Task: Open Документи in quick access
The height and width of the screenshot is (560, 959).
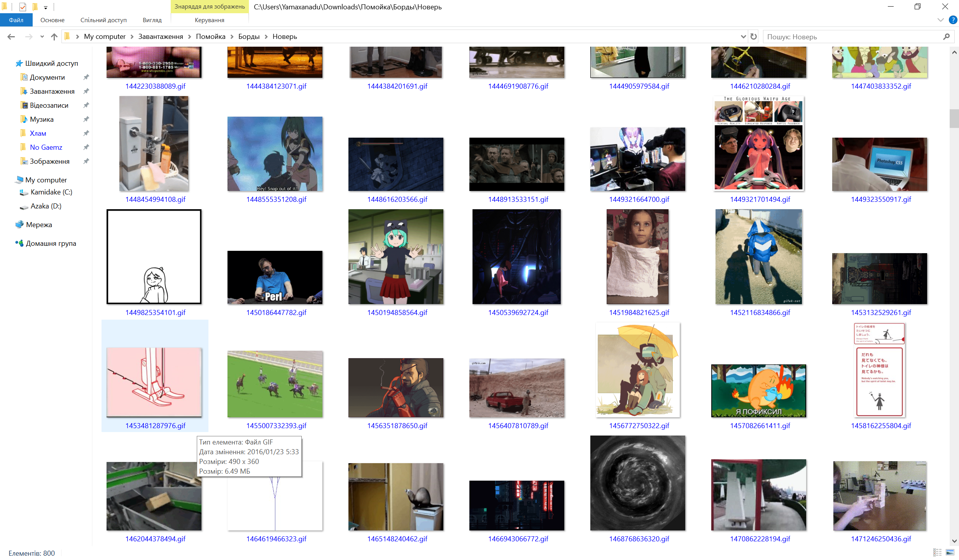Action: click(47, 77)
